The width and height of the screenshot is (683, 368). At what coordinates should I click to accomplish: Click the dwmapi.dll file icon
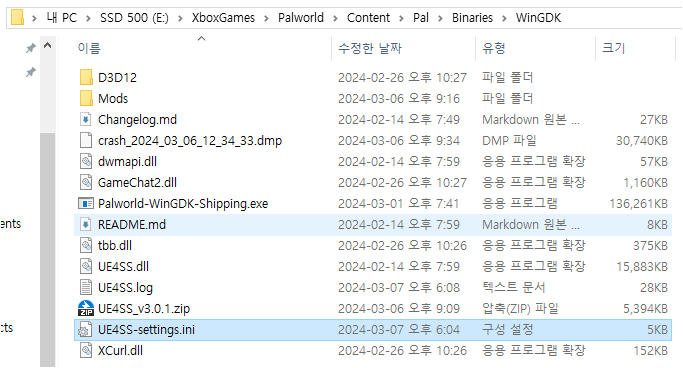point(86,162)
